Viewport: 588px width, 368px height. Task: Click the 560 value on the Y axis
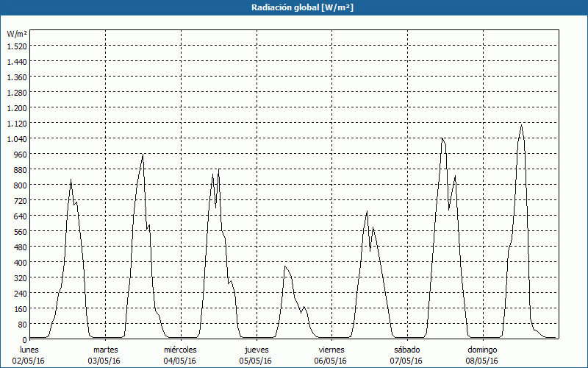(x=19, y=231)
